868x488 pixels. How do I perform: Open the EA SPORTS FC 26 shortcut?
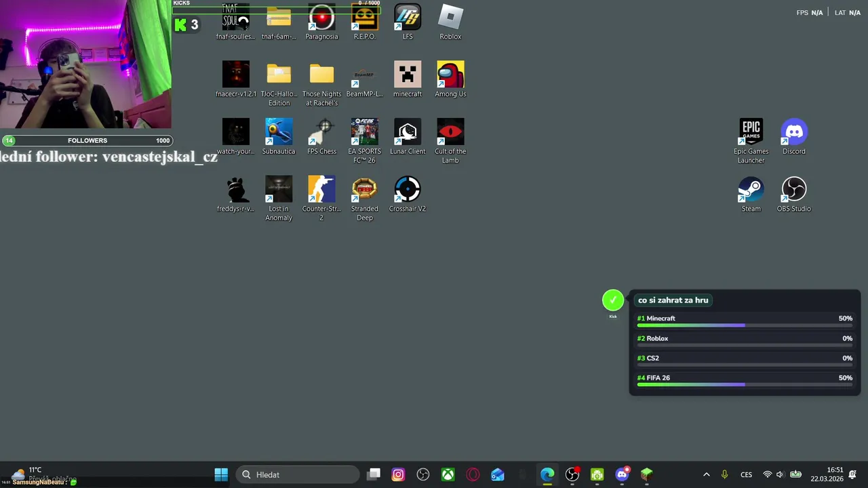364,141
